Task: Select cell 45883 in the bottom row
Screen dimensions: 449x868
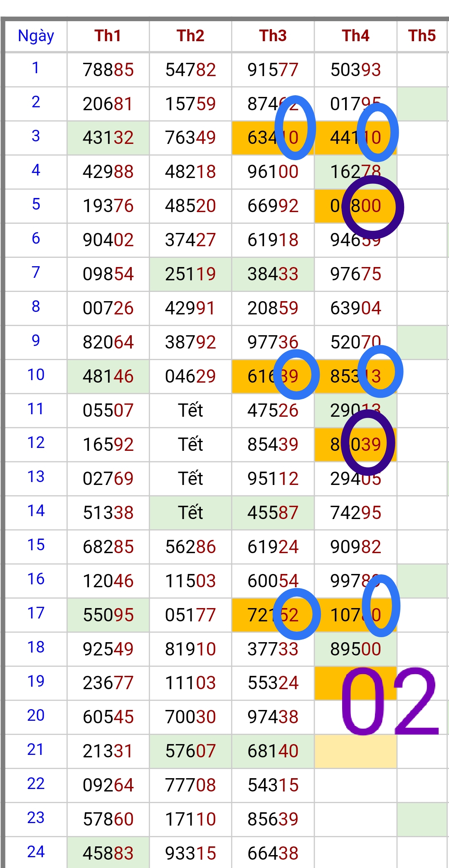Action: coord(108,853)
